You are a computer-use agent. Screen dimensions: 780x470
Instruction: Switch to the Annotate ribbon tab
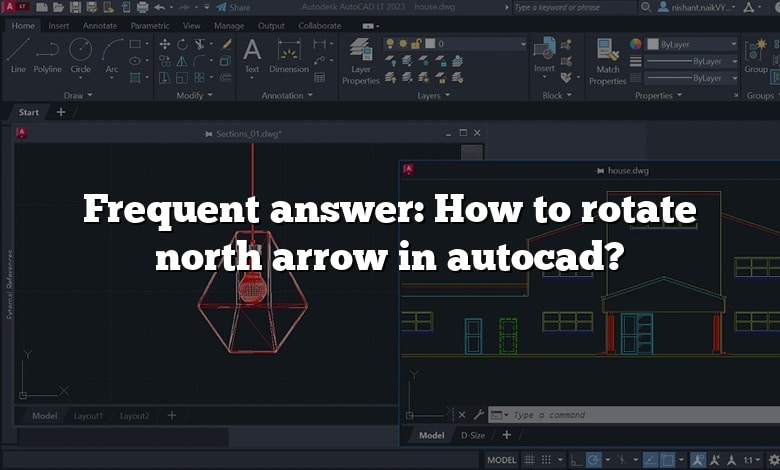coord(99,25)
